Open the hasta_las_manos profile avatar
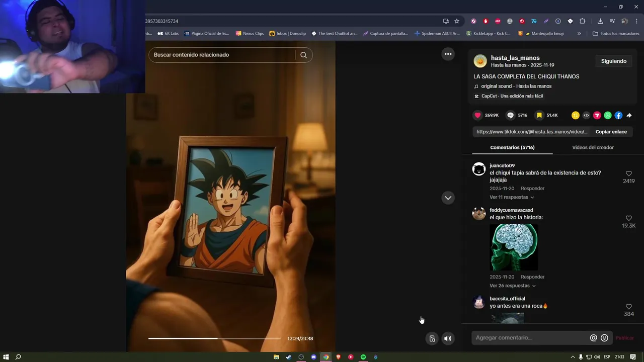644x362 pixels. pos(480,61)
